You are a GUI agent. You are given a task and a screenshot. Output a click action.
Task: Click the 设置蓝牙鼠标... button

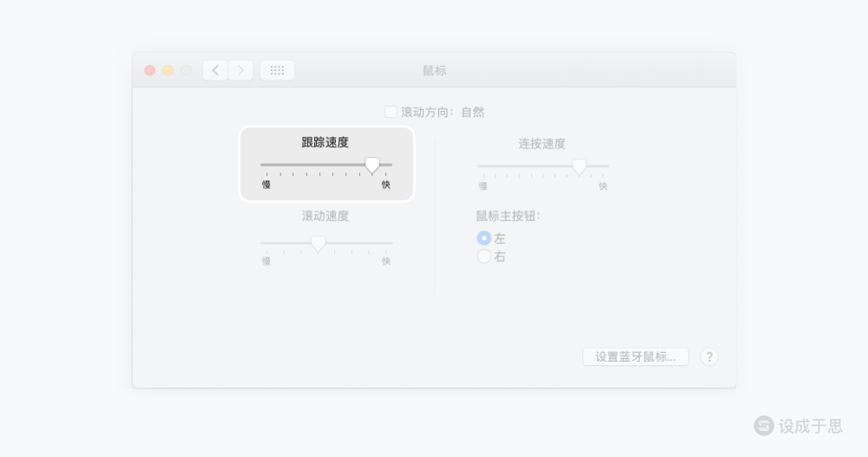pyautogui.click(x=635, y=357)
